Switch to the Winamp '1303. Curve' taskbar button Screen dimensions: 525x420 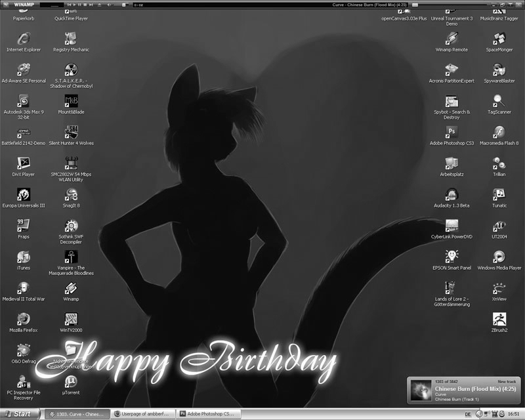pyautogui.click(x=77, y=414)
